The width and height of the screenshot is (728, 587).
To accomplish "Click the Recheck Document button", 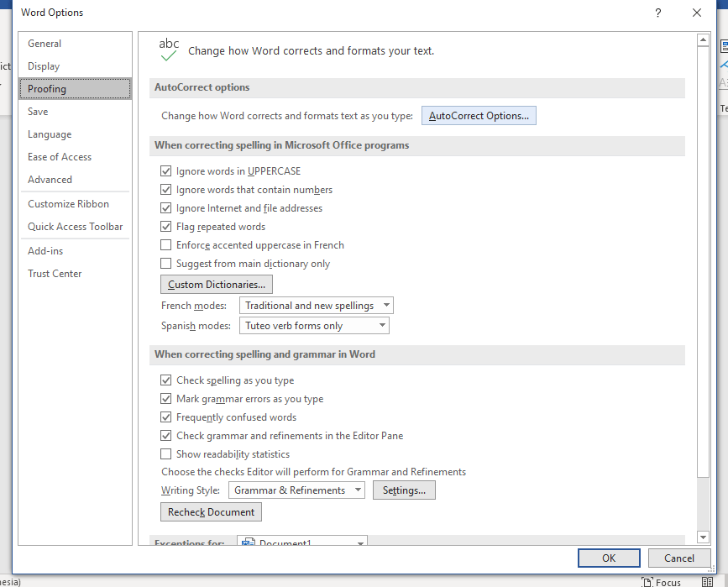I will click(x=211, y=512).
